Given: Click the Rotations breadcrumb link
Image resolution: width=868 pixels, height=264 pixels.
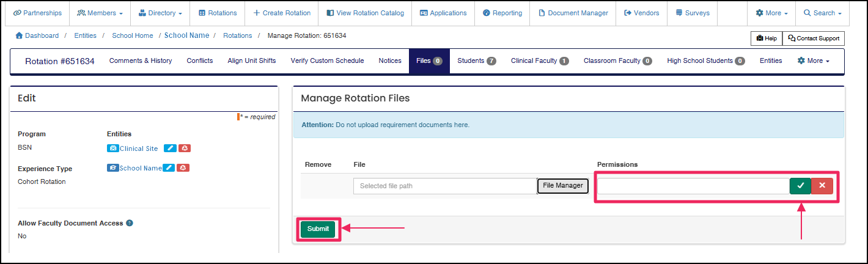Looking at the screenshot, I should click(238, 36).
